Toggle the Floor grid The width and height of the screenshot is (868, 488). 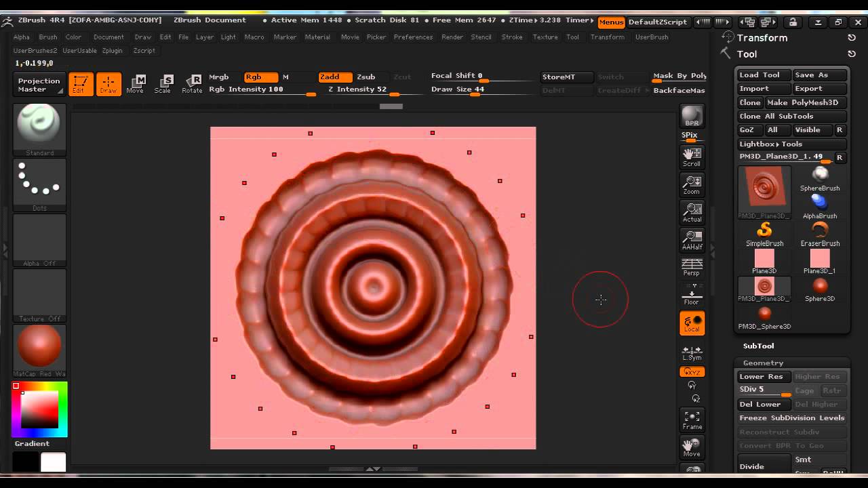tap(692, 296)
